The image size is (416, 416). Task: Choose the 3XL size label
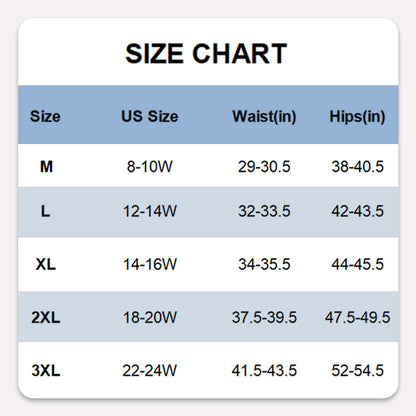point(46,370)
